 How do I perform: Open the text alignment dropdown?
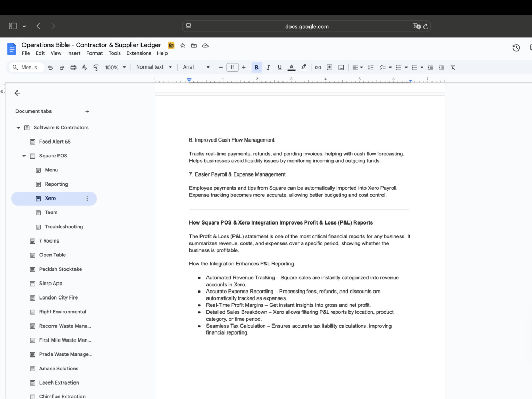click(x=358, y=68)
